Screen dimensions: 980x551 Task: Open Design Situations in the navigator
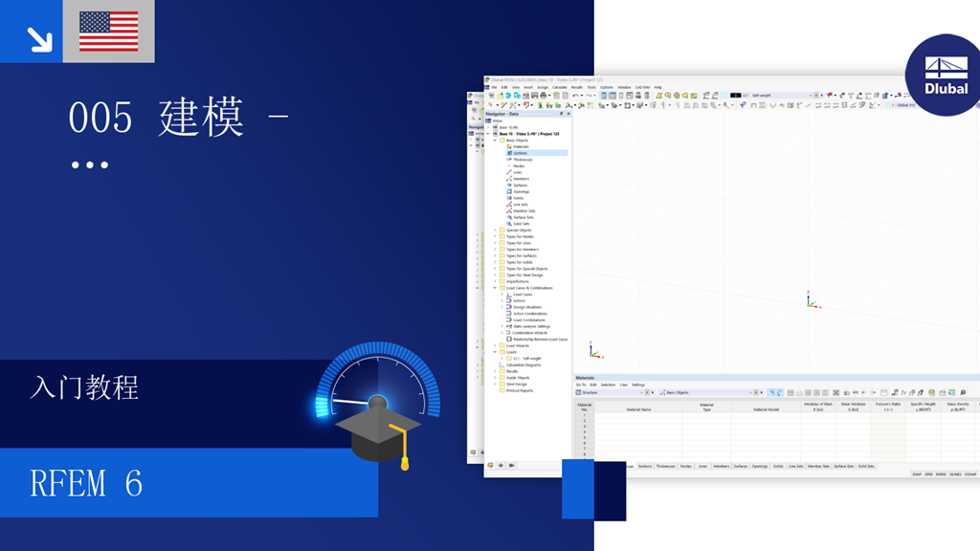(x=527, y=307)
